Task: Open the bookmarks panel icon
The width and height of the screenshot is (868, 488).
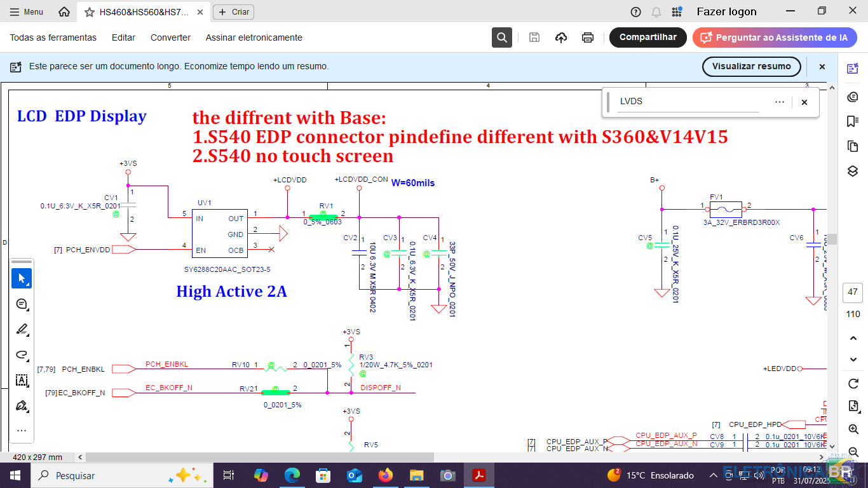Action: point(853,121)
